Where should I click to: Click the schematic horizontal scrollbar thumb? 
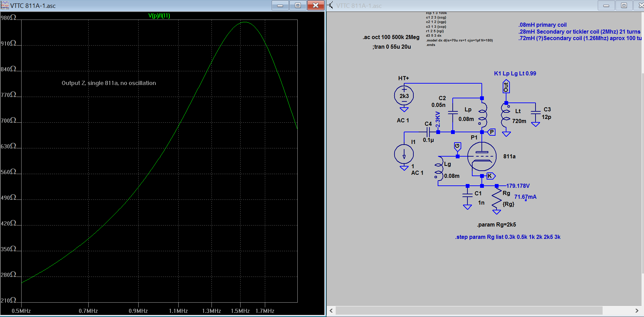[469, 310]
